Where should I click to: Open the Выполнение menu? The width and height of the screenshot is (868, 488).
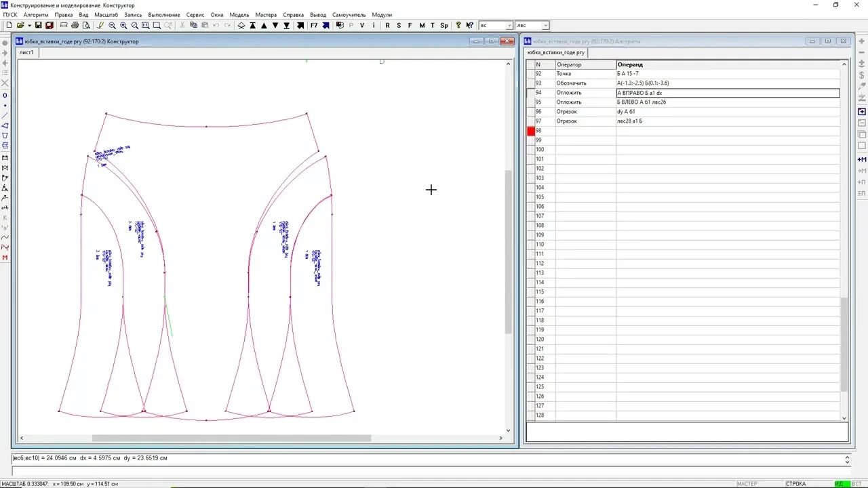[x=164, y=15]
